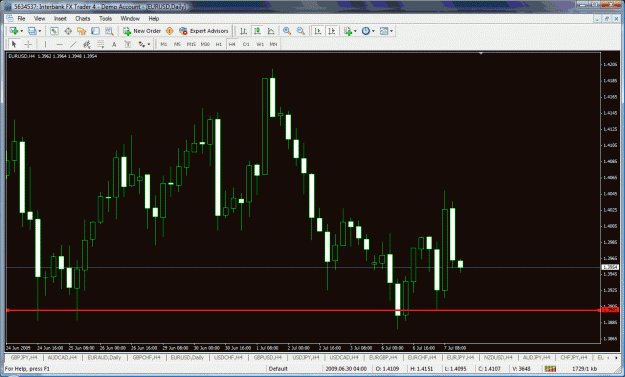Switch to W1 timeframe
This screenshot has height=377, width=625.
click(260, 44)
